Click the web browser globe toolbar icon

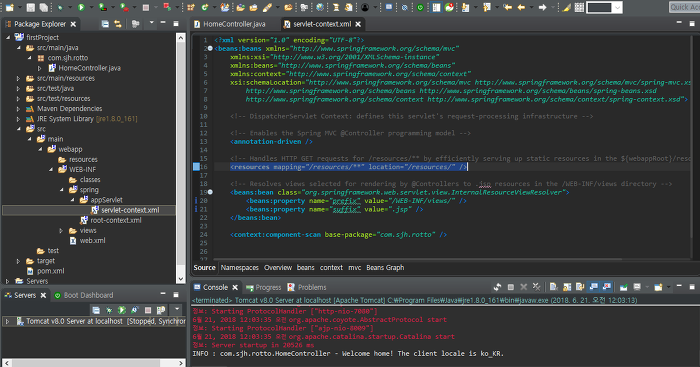320,7
